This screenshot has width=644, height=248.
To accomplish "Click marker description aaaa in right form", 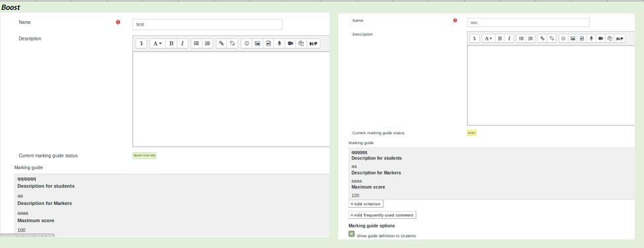I will [357, 181].
